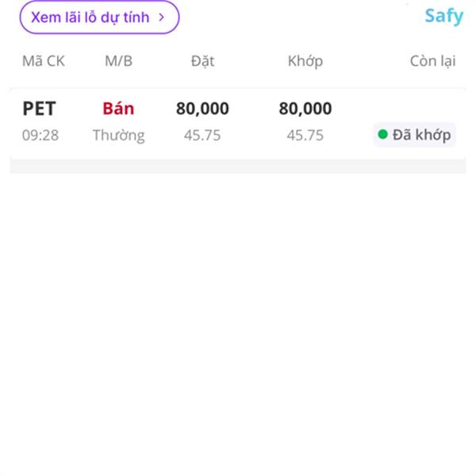Click the Thường order type text
This screenshot has width=476, height=476.
coord(119,136)
